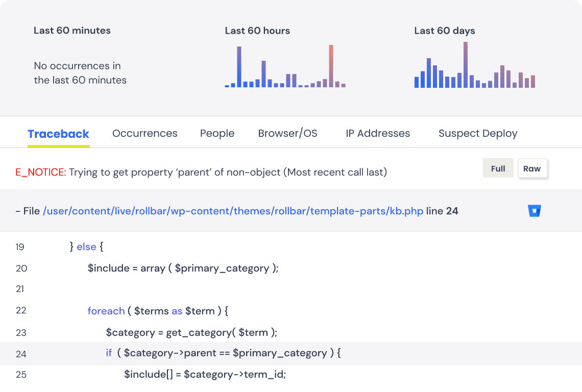Switch to the Traceback tab

pyautogui.click(x=58, y=134)
